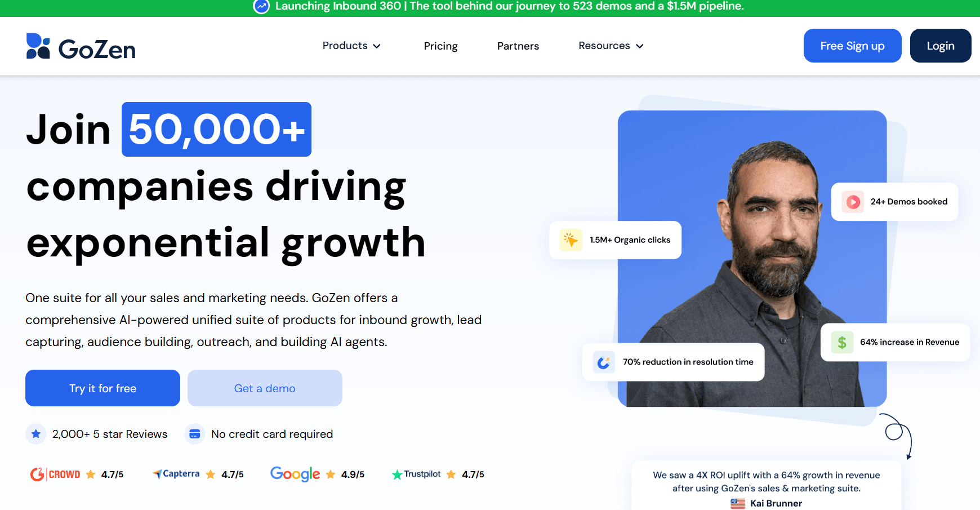This screenshot has height=510, width=980.
Task: Click the credit card icon
Action: click(195, 434)
